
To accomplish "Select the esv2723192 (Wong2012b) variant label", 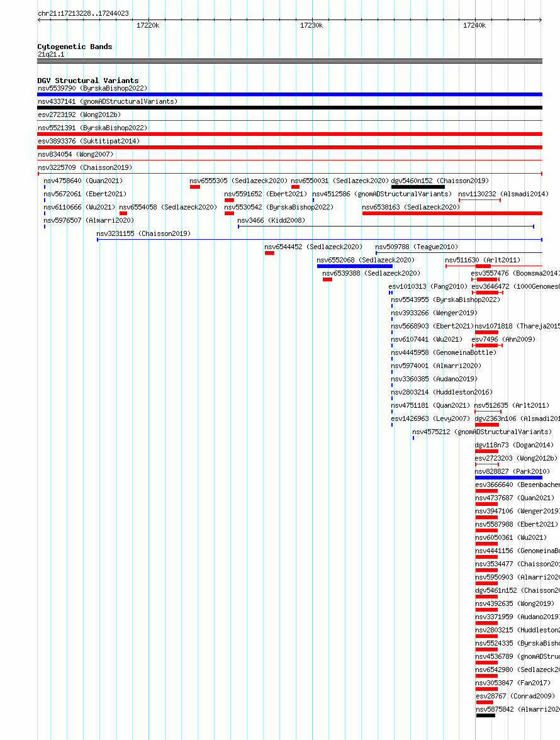I will click(79, 115).
